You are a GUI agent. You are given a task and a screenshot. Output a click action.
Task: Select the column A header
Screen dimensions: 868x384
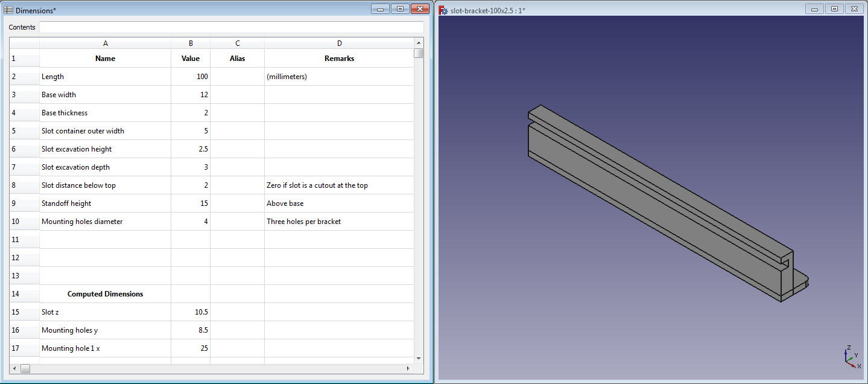pos(105,43)
